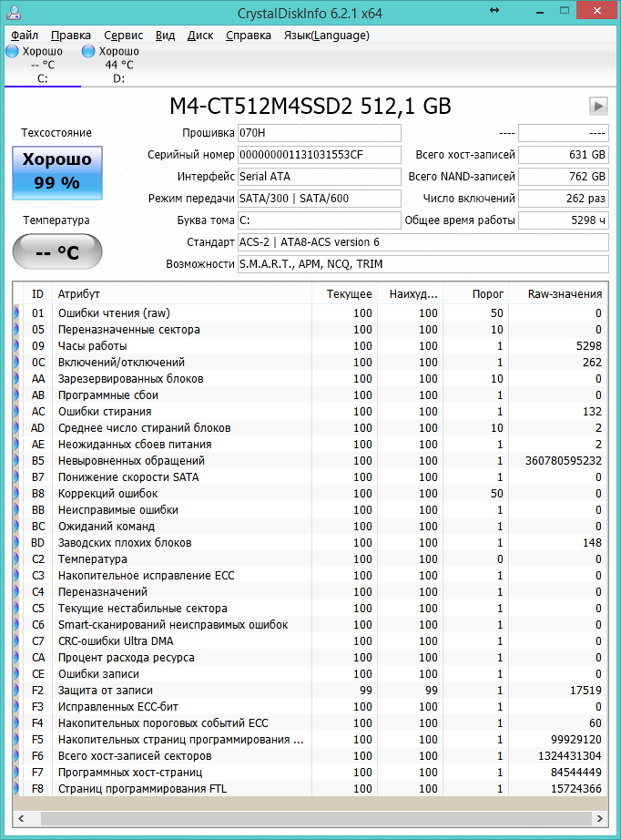Select row B5 Невыровненных обращений
The width and height of the screenshot is (621, 840).
click(x=310, y=461)
